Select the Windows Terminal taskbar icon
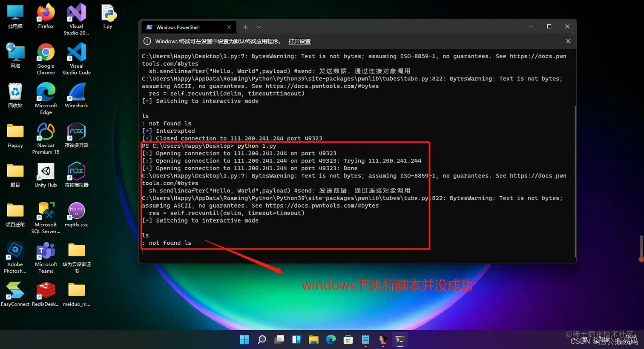The height and width of the screenshot is (349, 644). 400,340
